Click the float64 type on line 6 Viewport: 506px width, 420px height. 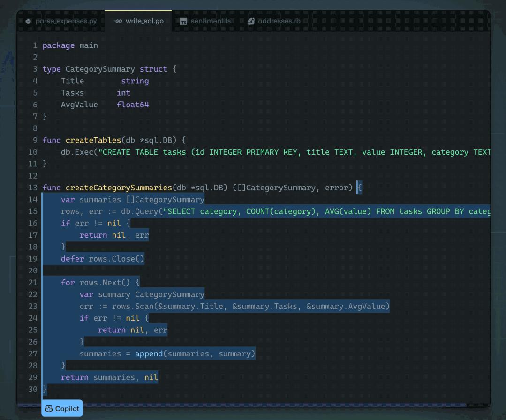(x=133, y=105)
